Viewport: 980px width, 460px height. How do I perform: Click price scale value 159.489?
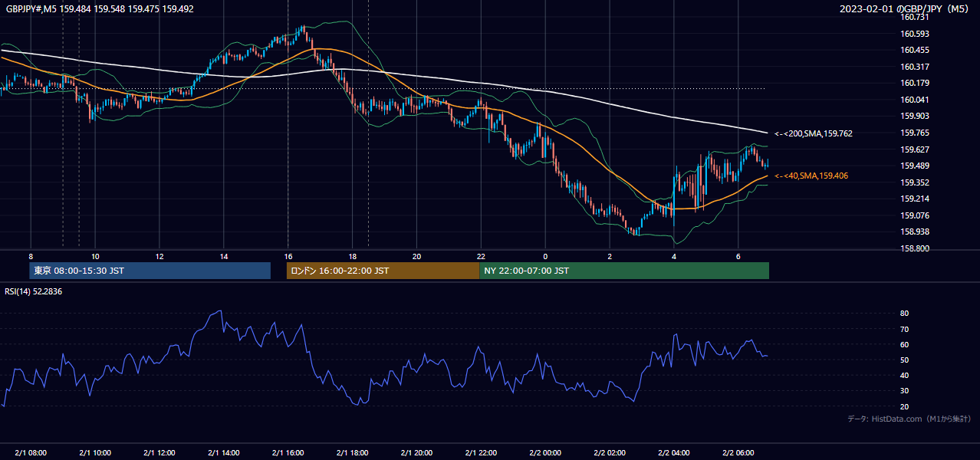point(915,166)
